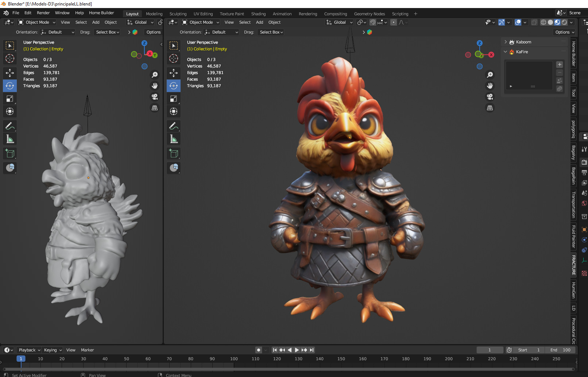This screenshot has width=588, height=377.
Task: Switch to Wireframe shading mode
Action: [x=543, y=22]
